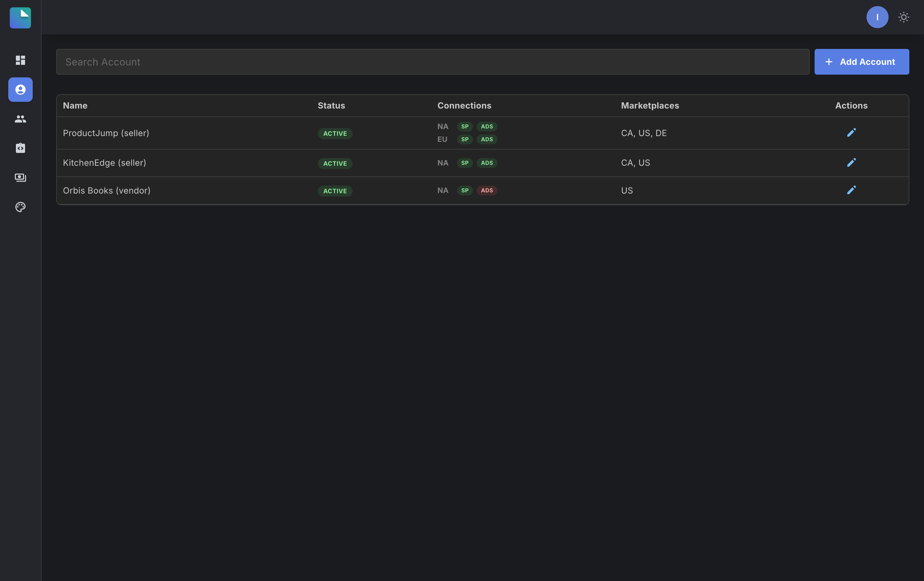Click Orbis Books' SP connection badge

click(465, 191)
